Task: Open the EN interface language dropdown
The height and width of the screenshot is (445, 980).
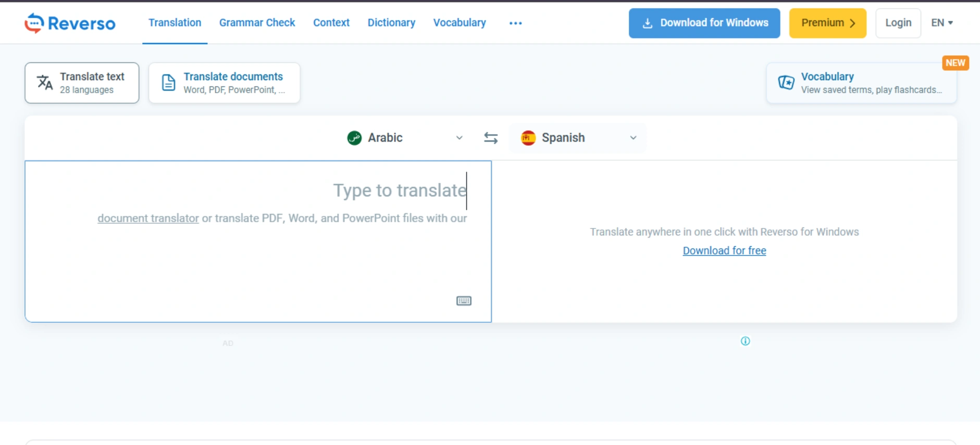Action: point(942,23)
